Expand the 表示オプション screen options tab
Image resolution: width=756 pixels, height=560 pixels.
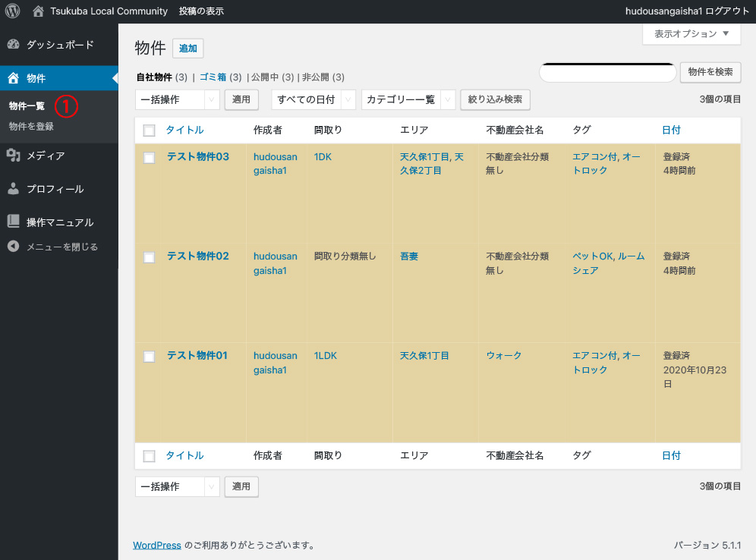pos(691,34)
